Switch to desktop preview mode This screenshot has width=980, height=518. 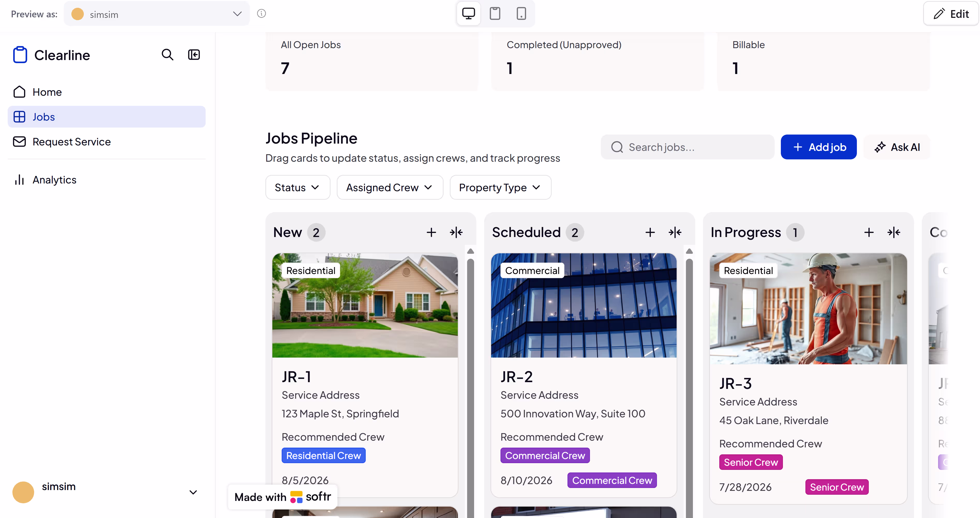[x=468, y=14]
